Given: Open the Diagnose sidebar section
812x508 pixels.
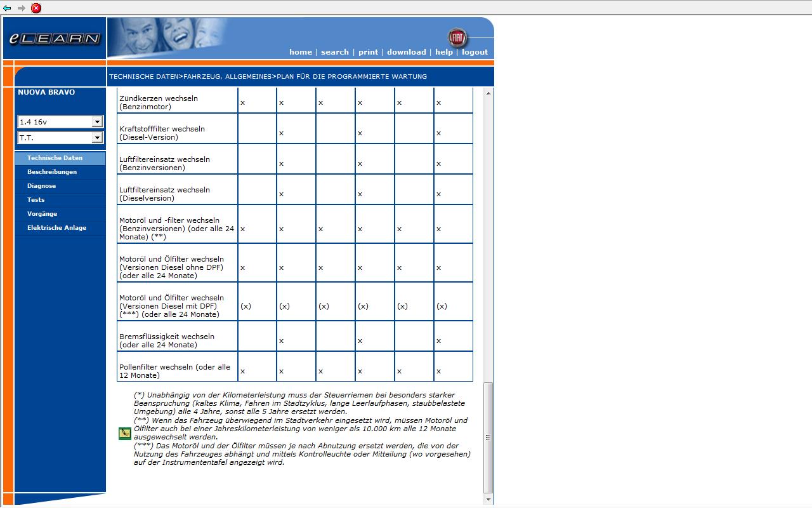Looking at the screenshot, I should coord(42,186).
